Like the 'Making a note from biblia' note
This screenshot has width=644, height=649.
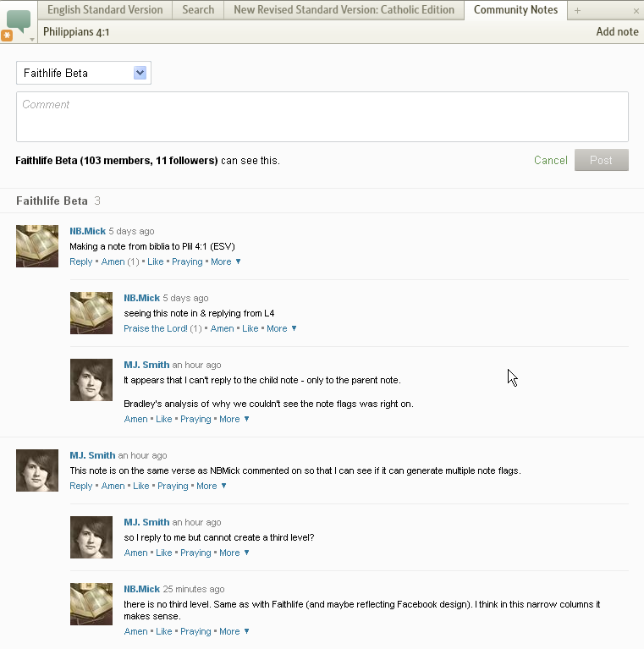pyautogui.click(x=155, y=261)
